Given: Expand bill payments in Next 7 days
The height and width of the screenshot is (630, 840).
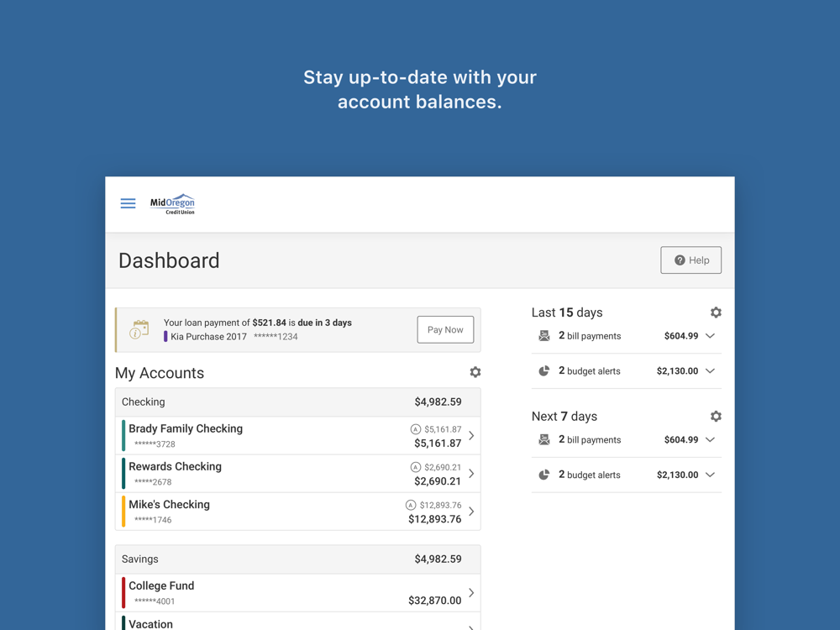Looking at the screenshot, I should tap(711, 440).
